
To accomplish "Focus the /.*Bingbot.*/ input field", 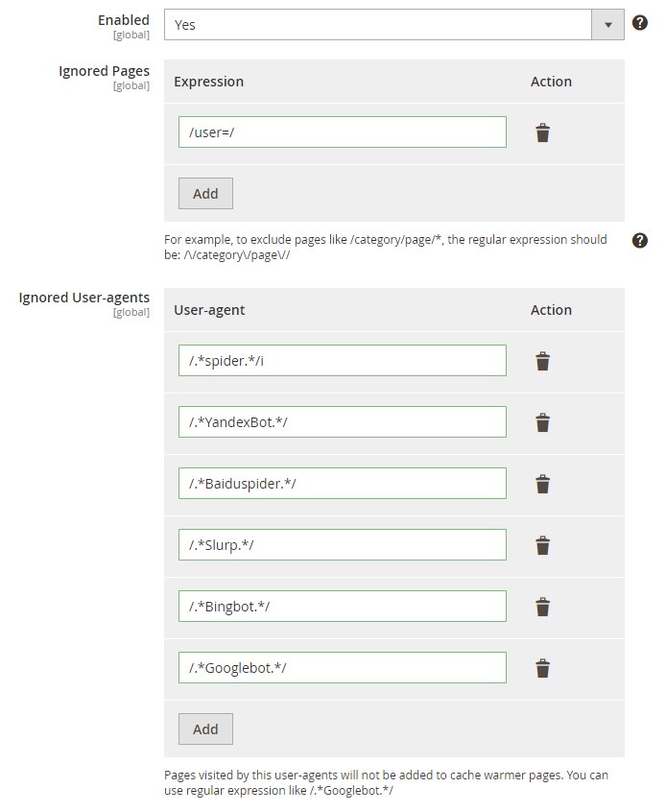I will tap(343, 606).
